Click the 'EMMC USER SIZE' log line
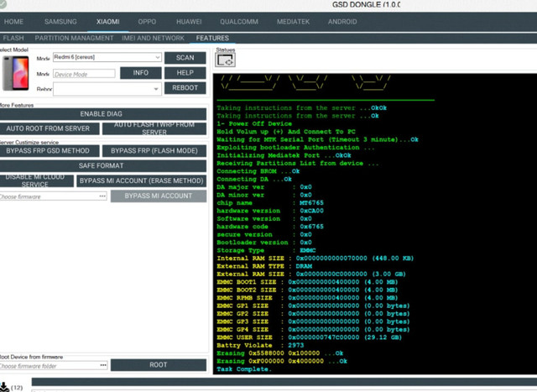The width and height of the screenshot is (537, 392). coord(309,337)
